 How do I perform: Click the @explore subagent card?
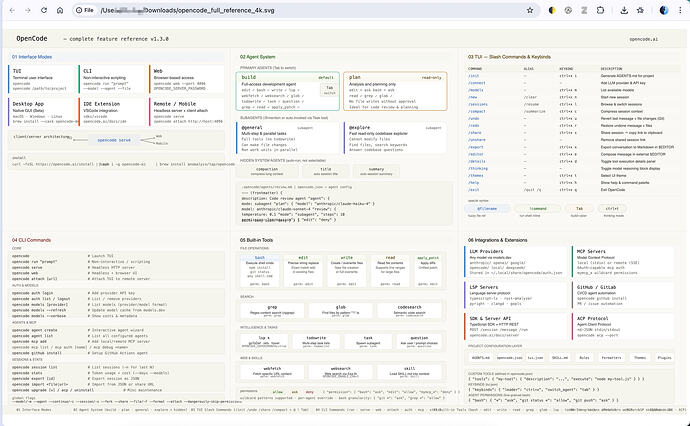pyautogui.click(x=395, y=138)
